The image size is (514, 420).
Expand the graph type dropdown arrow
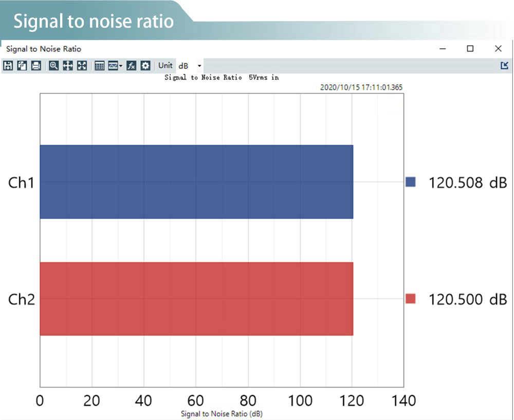[121, 66]
